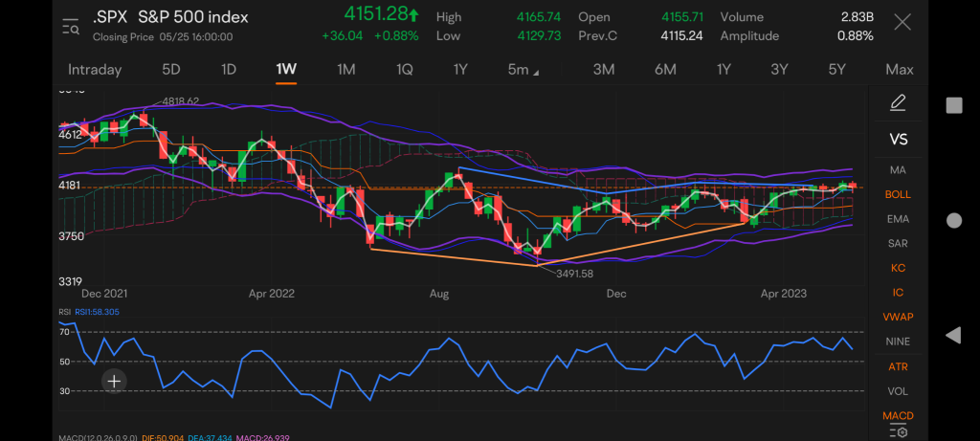Toggle the ATR indicator
The image size is (980, 441).
[898, 366]
